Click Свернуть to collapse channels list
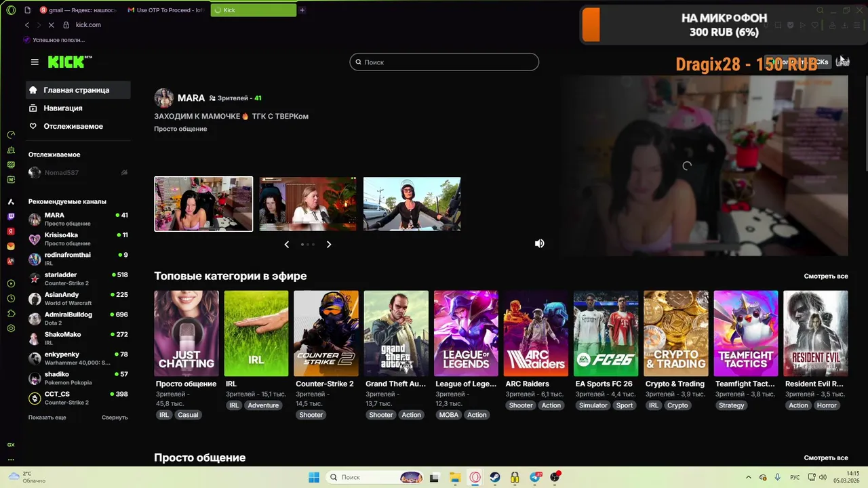Screen dimensions: 868x488 point(115,418)
